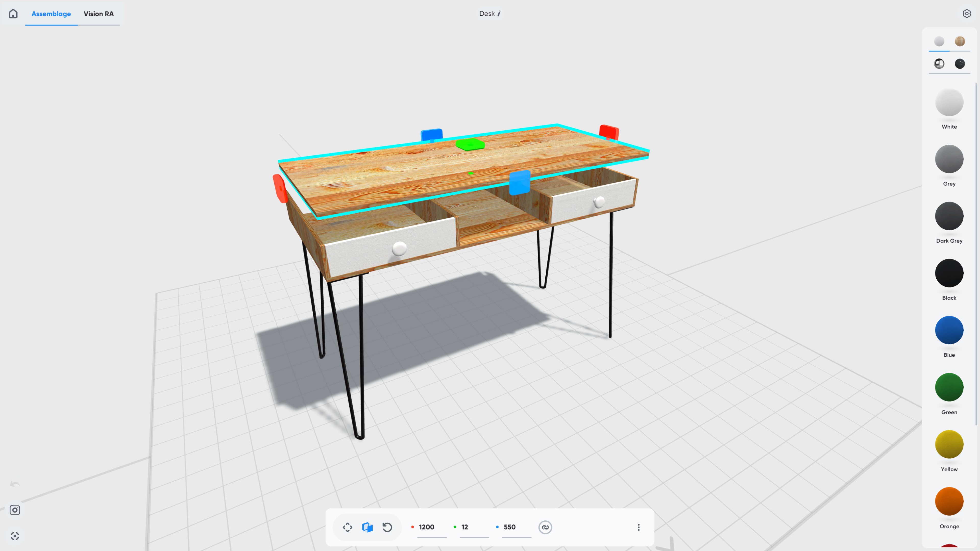Open the black marble materials category

click(960, 64)
